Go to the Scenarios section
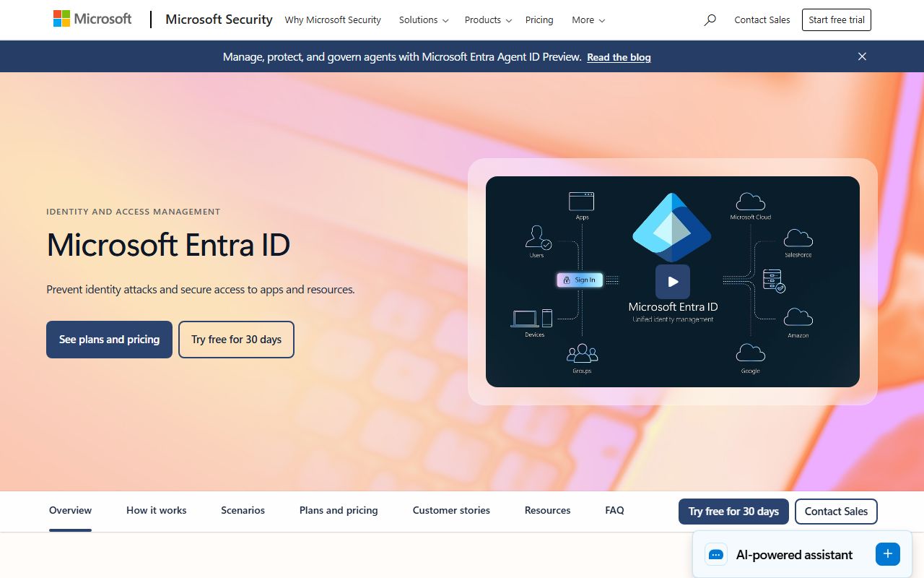The image size is (924, 578). coord(243,510)
